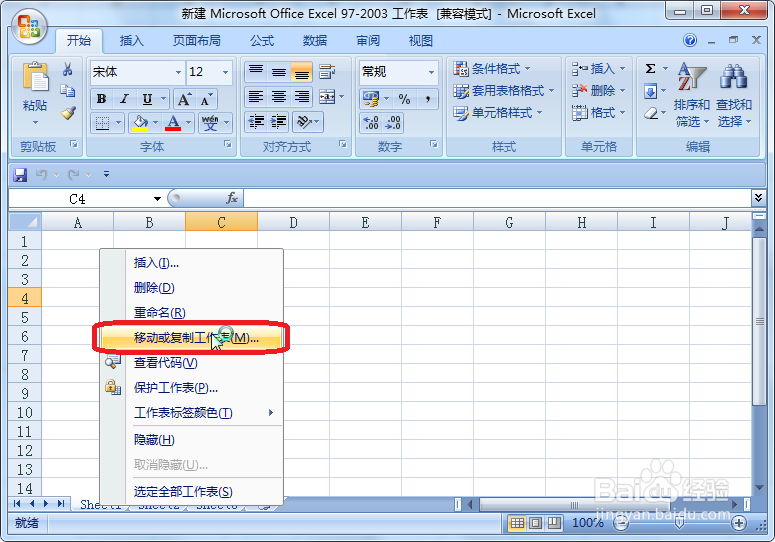Align text left

coord(256,96)
